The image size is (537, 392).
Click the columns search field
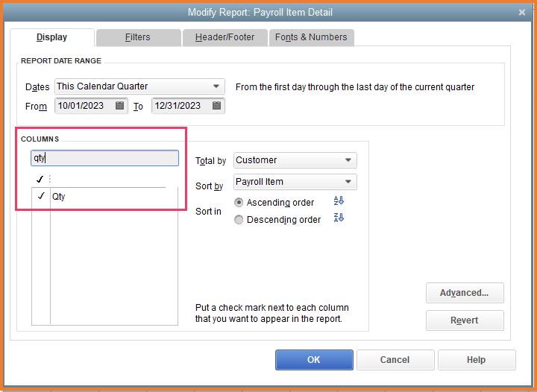pos(104,158)
